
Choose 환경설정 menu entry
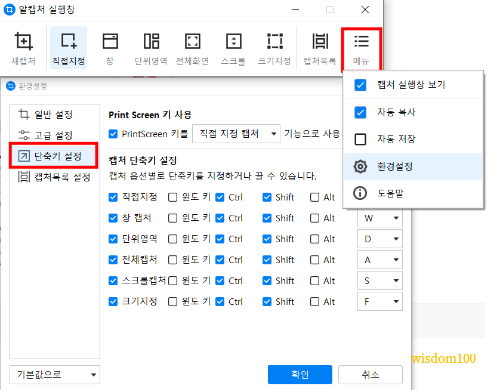413,166
